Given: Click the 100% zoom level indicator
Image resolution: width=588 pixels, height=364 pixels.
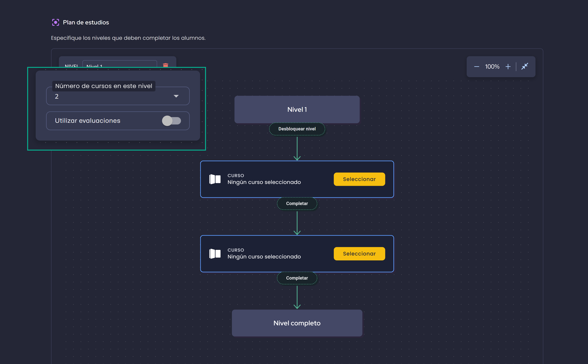Looking at the screenshot, I should tap(492, 66).
